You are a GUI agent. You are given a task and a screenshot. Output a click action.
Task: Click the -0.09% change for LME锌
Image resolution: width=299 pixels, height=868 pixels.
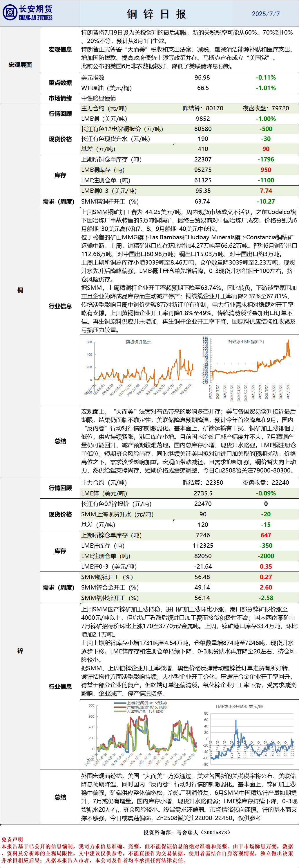click(266, 493)
